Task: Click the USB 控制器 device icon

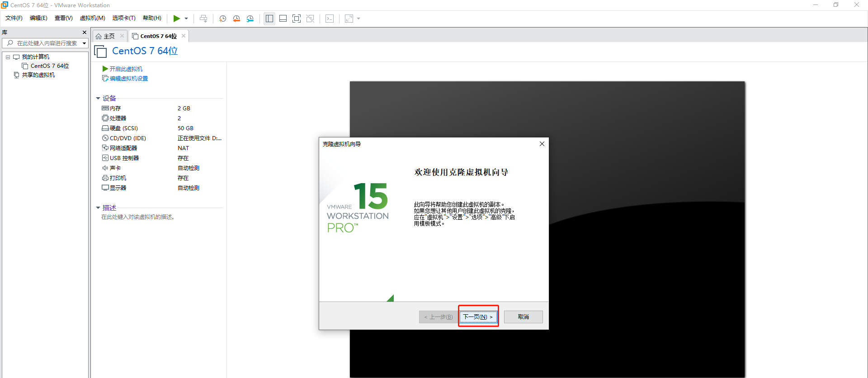Action: [105, 158]
